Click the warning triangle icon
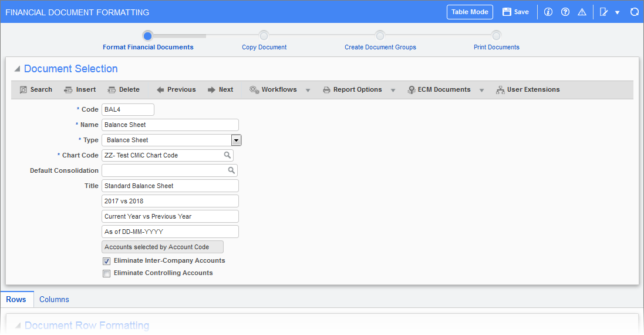This screenshot has width=644, height=335. (x=582, y=12)
